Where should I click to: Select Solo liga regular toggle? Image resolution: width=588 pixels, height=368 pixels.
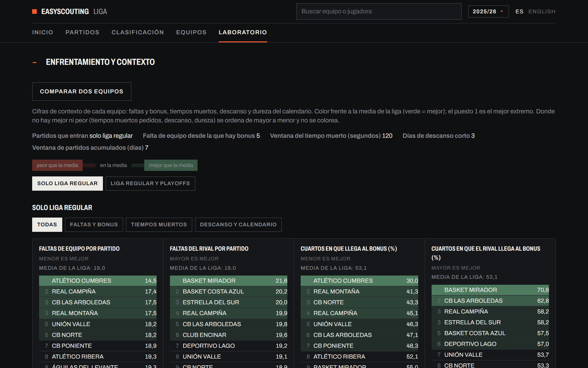click(x=67, y=184)
